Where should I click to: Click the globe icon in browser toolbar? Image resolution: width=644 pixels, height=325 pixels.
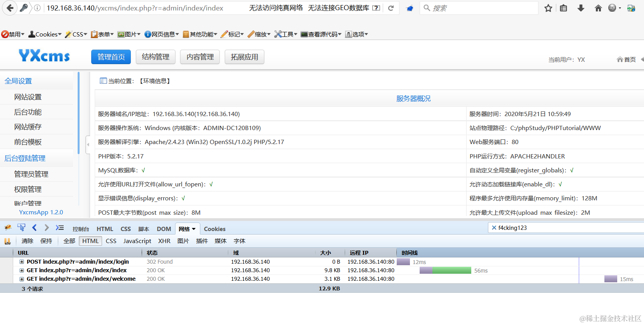click(x=613, y=8)
